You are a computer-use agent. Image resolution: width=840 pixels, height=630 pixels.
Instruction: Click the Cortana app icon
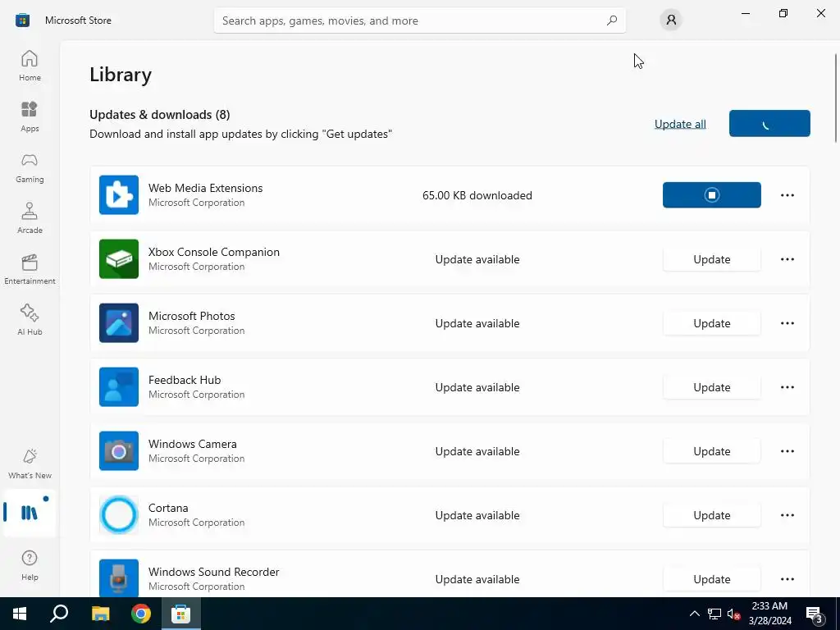119,515
